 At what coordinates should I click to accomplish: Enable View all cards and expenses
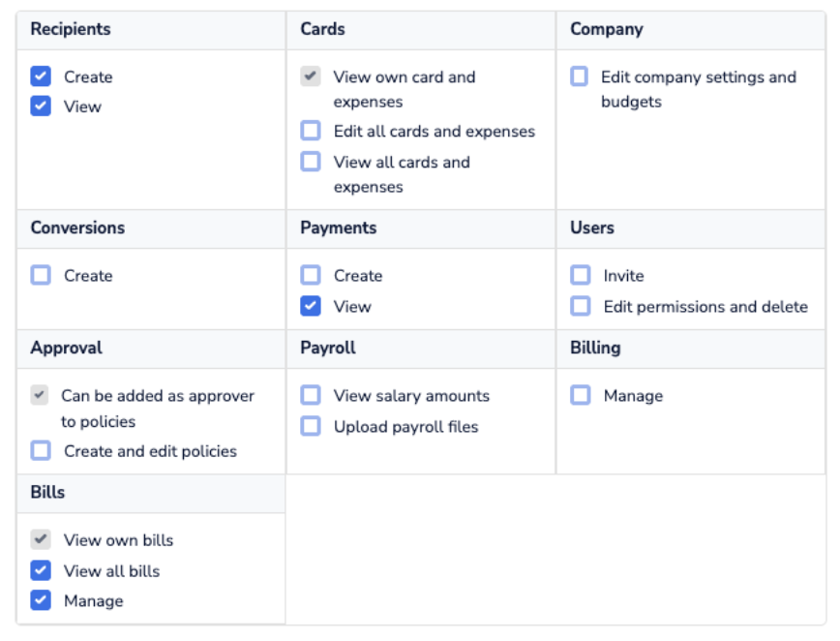pos(311,162)
